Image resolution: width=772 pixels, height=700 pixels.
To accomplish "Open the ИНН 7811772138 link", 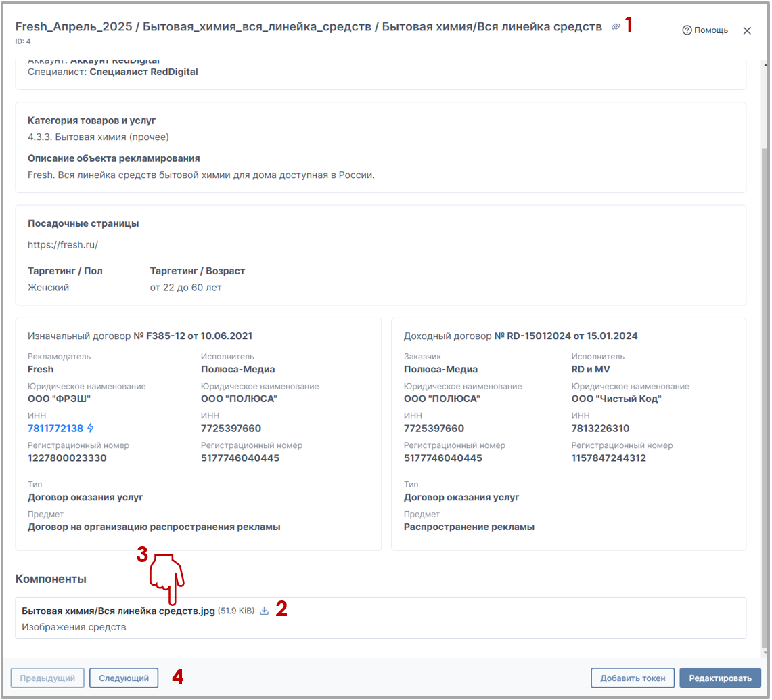I will (55, 428).
